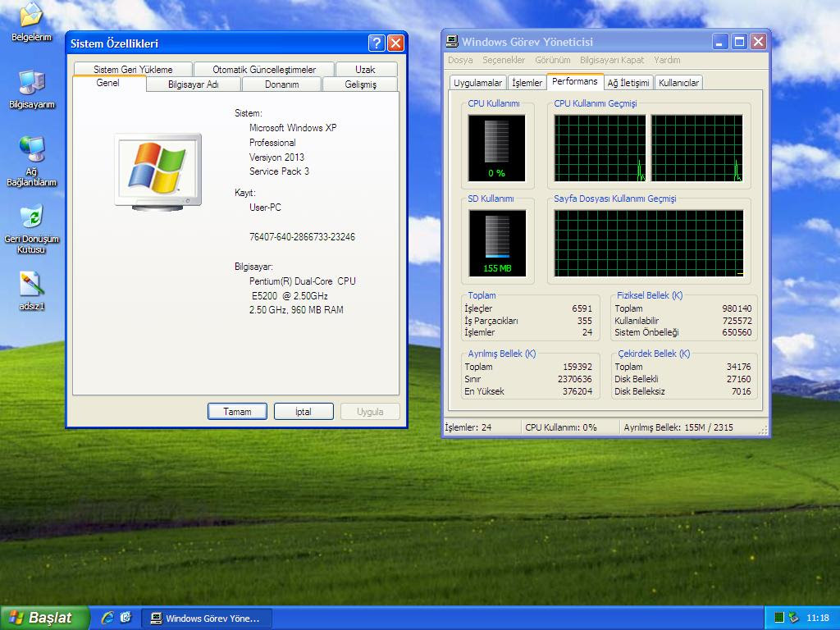840x630 pixels.
Task: Click the CPU Kullanımı gauge showing 0 %
Action: (496, 148)
